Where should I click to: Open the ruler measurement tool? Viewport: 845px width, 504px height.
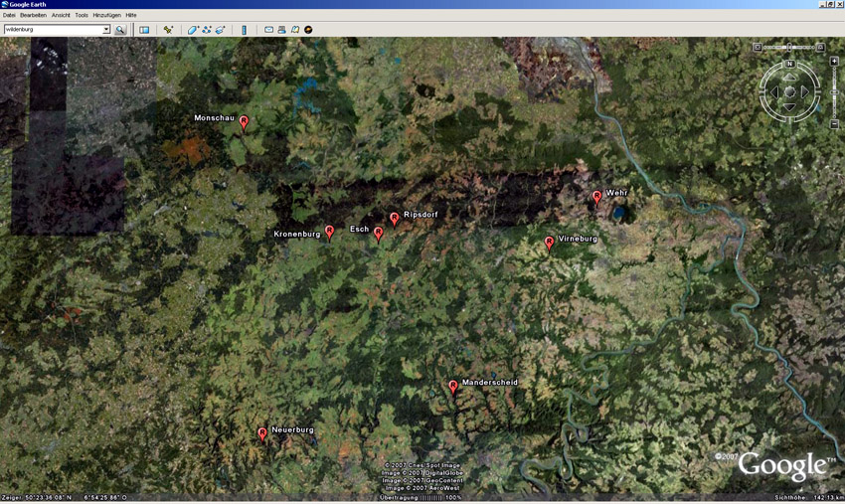(245, 30)
